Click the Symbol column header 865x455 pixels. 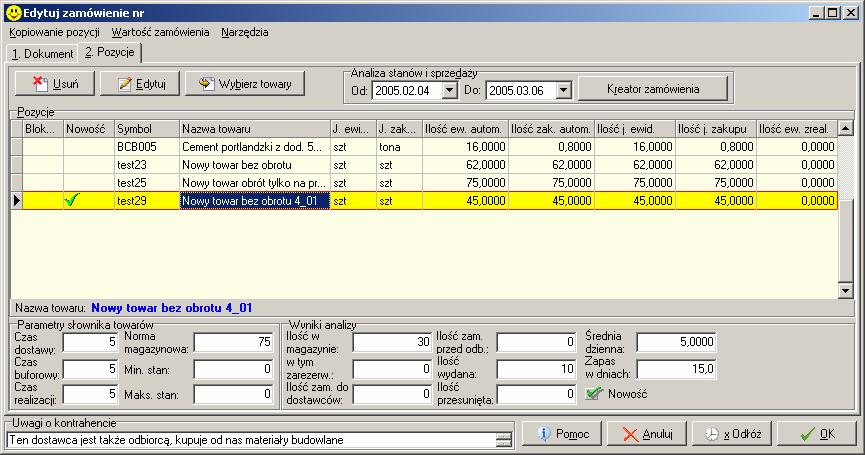click(147, 129)
